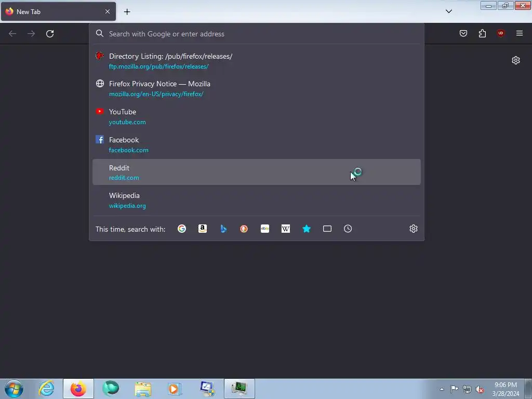
Task: Open the network tray icon
Action: [467, 390]
